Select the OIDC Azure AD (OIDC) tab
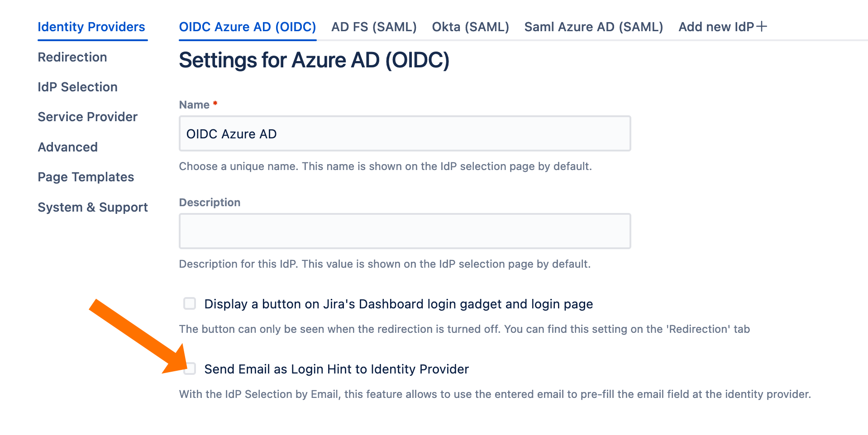The image size is (868, 435). point(248,27)
